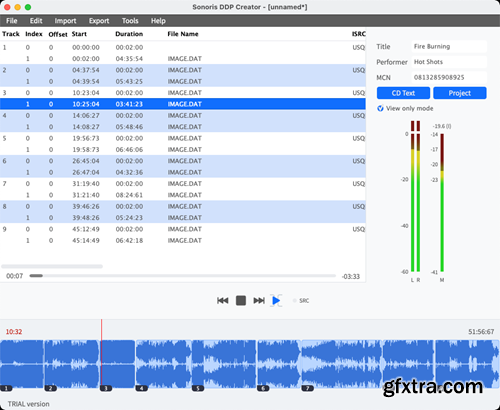Open the File menu
Image resolution: width=500 pixels, height=410 pixels.
tap(12, 21)
